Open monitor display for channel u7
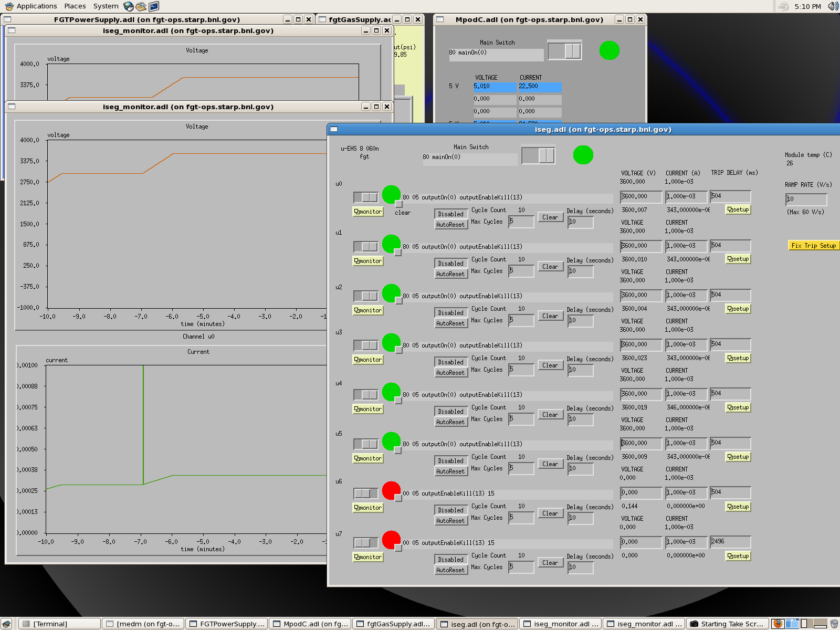Screen dimensions: 840x630 368,557
